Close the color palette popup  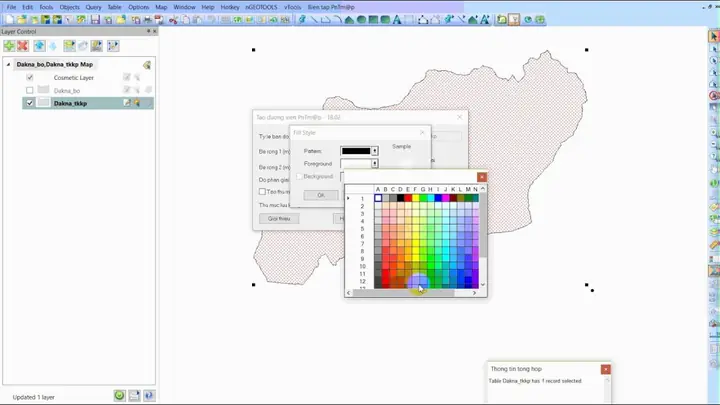pos(482,177)
